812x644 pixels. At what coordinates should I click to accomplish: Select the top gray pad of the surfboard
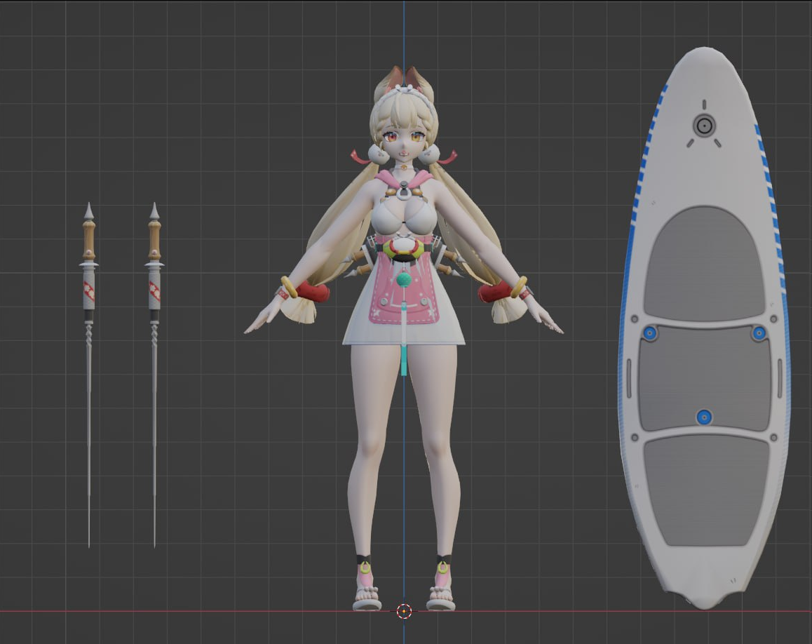click(705, 264)
